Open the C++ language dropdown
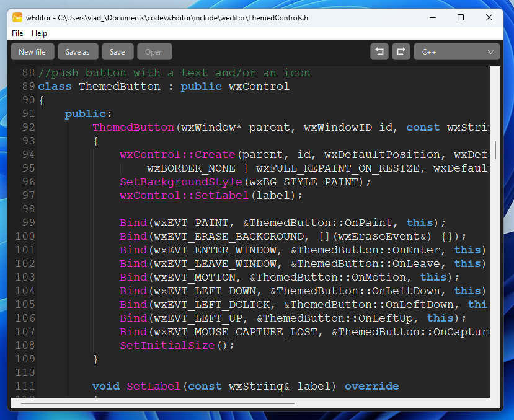The width and height of the screenshot is (514, 420). tap(456, 51)
